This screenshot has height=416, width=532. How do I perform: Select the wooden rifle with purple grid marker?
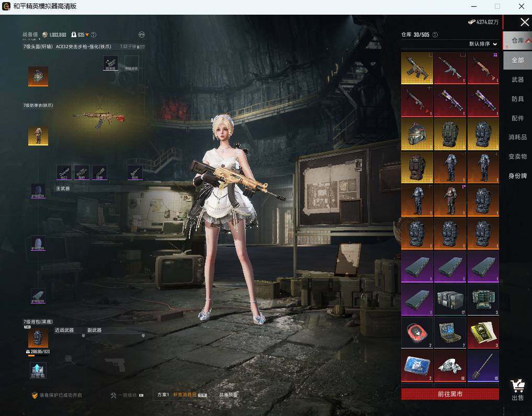pos(483,68)
